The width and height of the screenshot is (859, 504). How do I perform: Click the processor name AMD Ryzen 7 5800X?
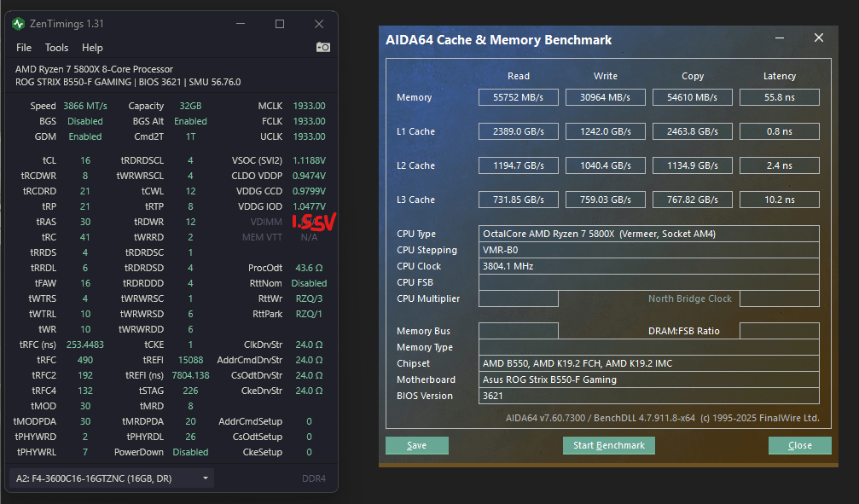click(94, 69)
